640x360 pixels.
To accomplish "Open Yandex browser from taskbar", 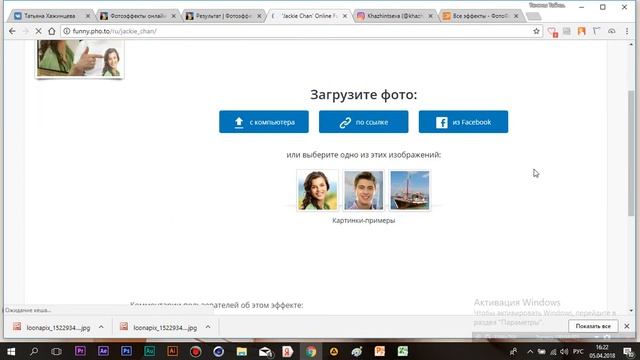I will point(287,351).
